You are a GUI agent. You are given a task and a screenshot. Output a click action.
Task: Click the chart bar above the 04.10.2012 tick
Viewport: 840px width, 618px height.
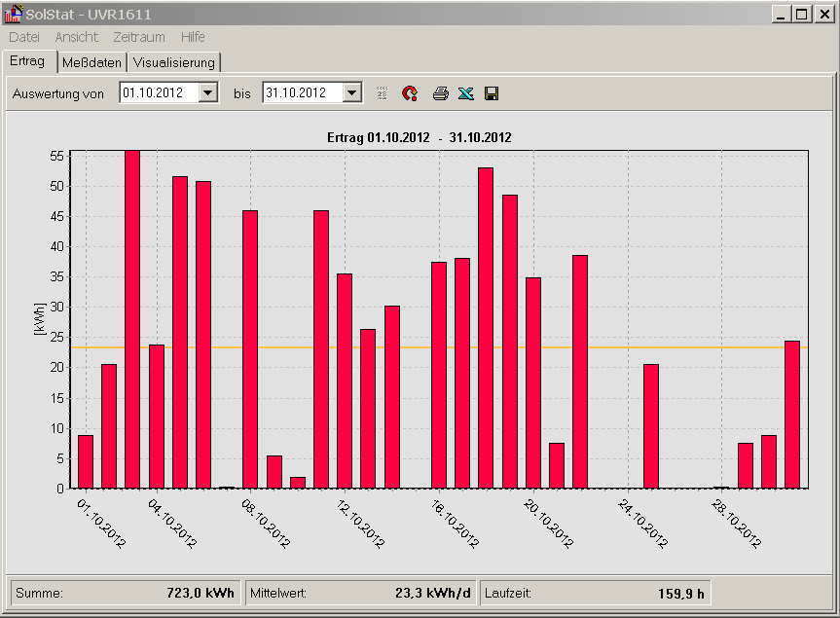[x=157, y=417]
